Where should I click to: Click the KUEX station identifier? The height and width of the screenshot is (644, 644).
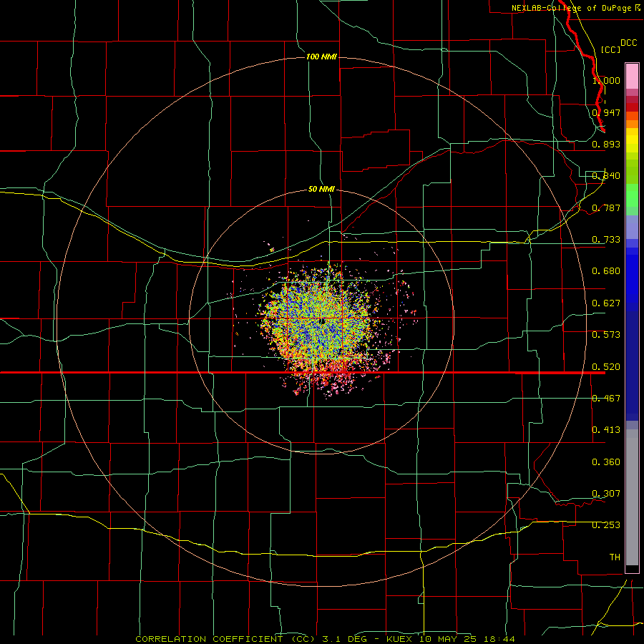click(x=399, y=639)
